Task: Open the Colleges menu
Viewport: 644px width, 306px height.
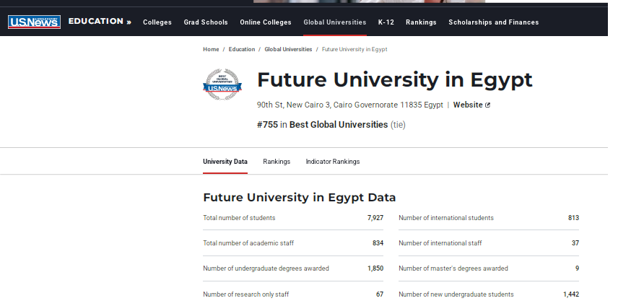Action: (x=157, y=22)
